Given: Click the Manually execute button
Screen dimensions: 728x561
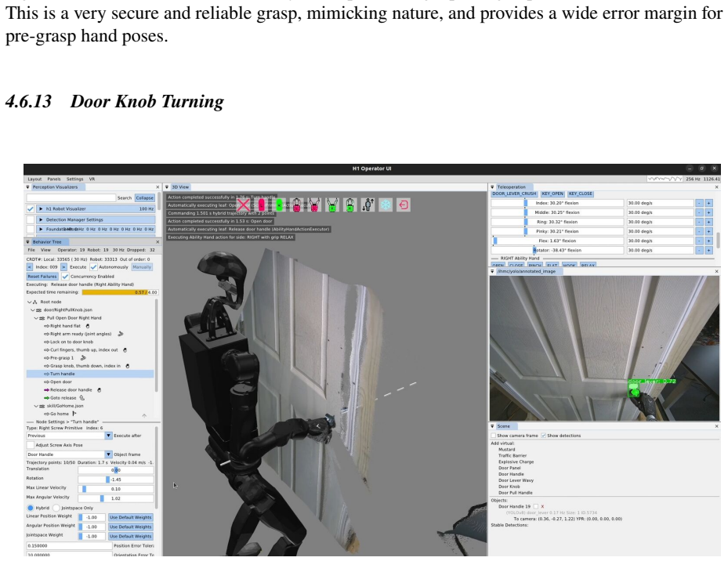Looking at the screenshot, I should tap(142, 267).
